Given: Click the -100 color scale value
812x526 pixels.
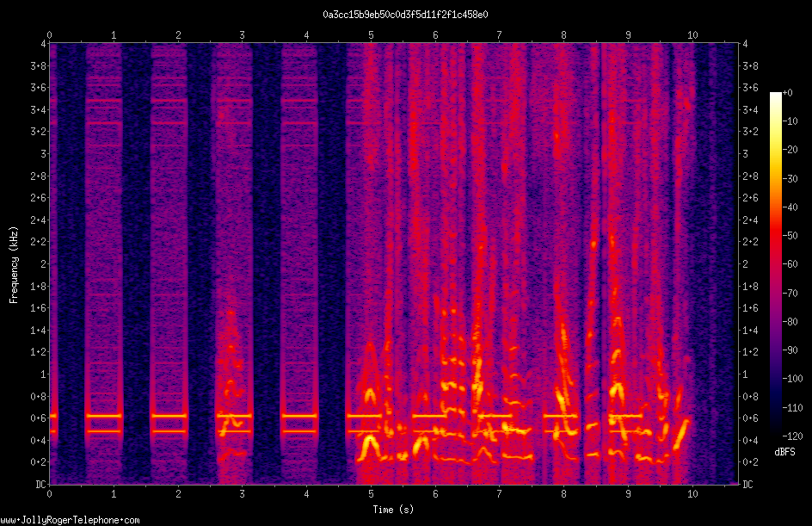Looking at the screenshot, I should click(x=792, y=379).
